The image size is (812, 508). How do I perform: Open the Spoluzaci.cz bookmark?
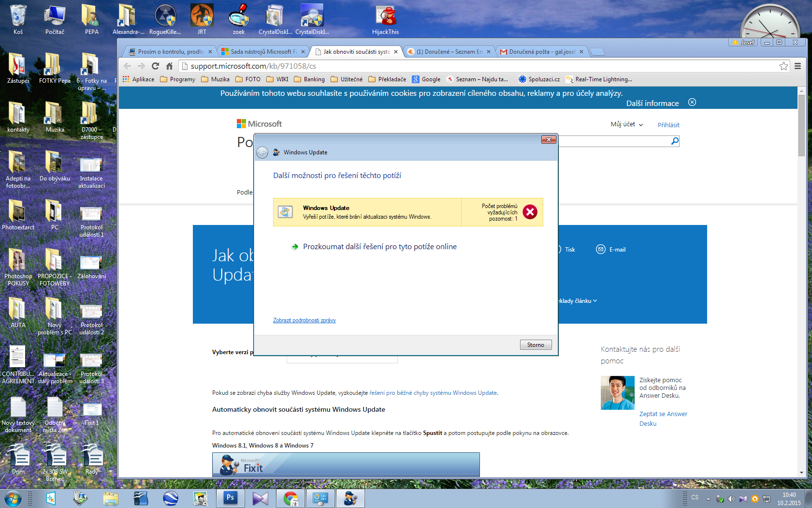[539, 79]
